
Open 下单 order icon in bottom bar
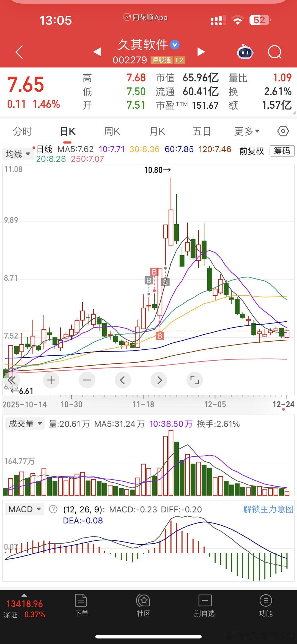(x=81, y=605)
